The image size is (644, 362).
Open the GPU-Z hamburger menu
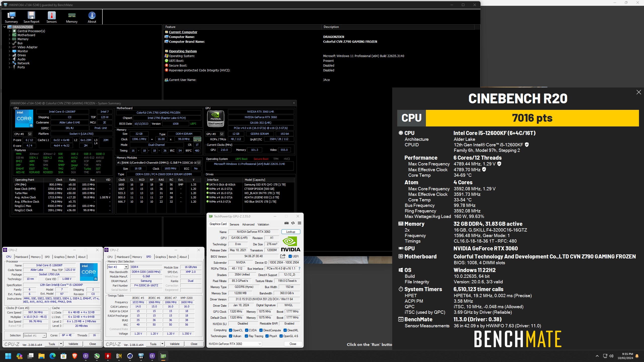[299, 223]
